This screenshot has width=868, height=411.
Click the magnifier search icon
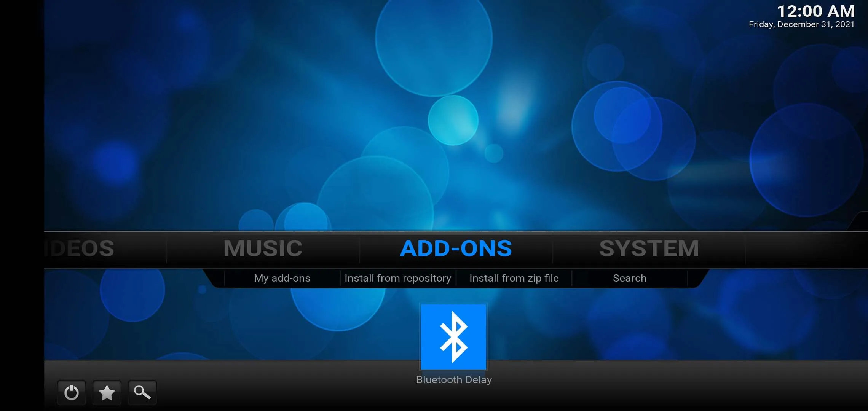[x=142, y=392]
